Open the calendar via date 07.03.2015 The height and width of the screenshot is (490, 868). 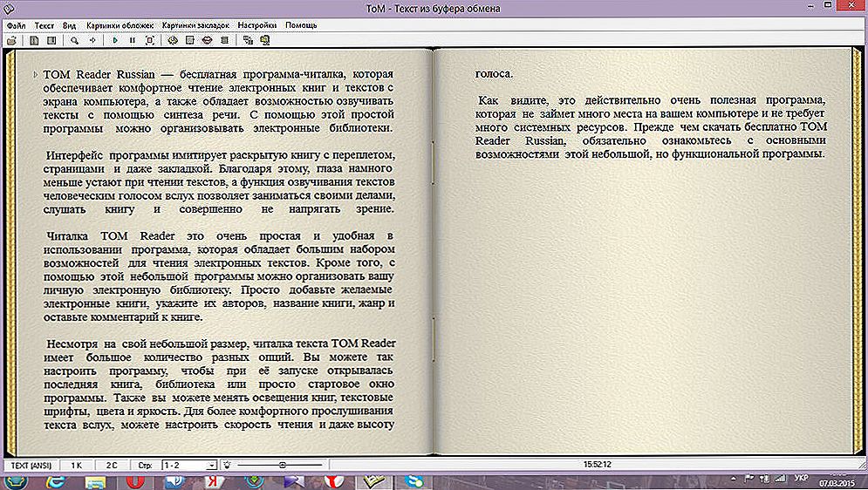(838, 483)
